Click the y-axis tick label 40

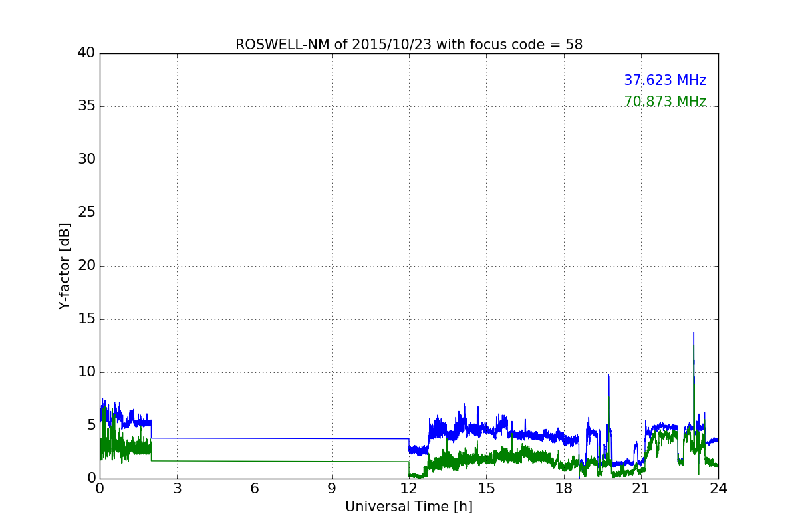(x=86, y=53)
